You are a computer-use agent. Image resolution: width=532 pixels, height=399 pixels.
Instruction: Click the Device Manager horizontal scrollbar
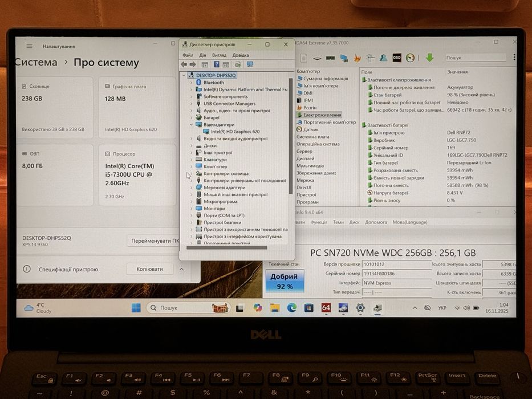pos(226,248)
